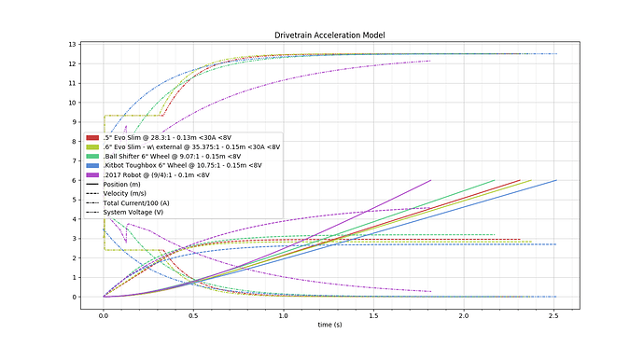Click the blue Kitbot Toughbox legend swatch
Screen dimensions: 644x347
coord(92,165)
